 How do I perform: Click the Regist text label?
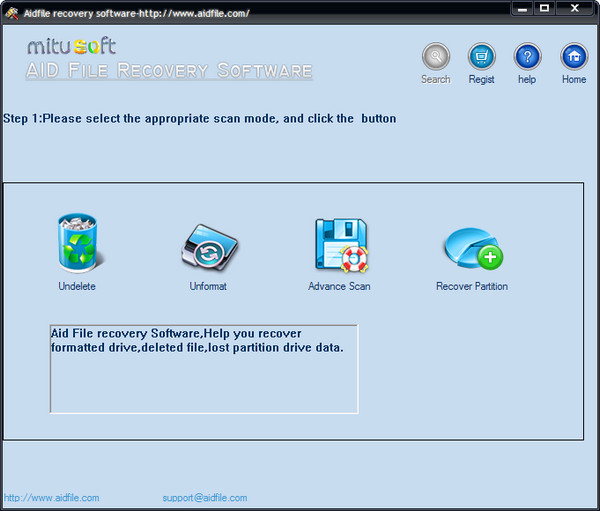click(x=482, y=79)
